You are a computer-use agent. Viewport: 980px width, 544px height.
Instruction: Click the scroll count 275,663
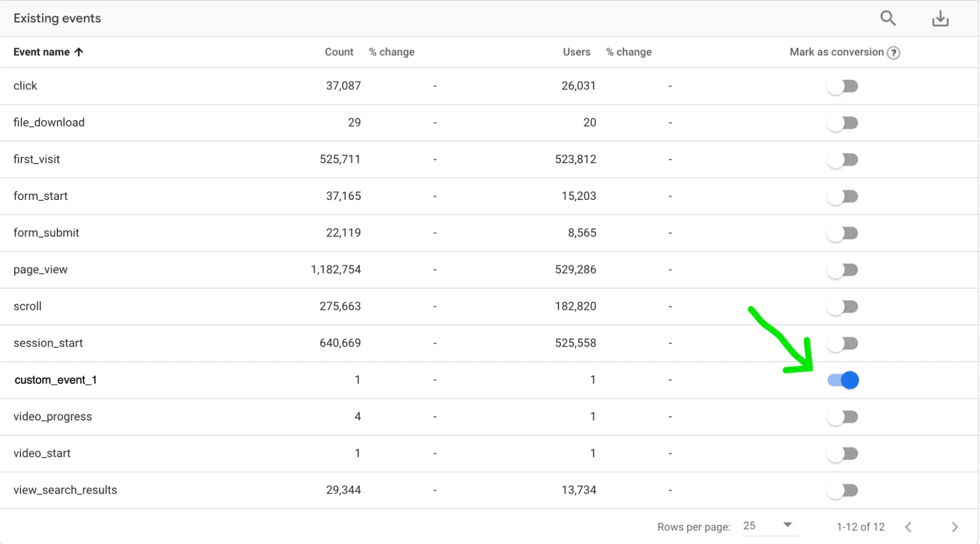pos(340,306)
